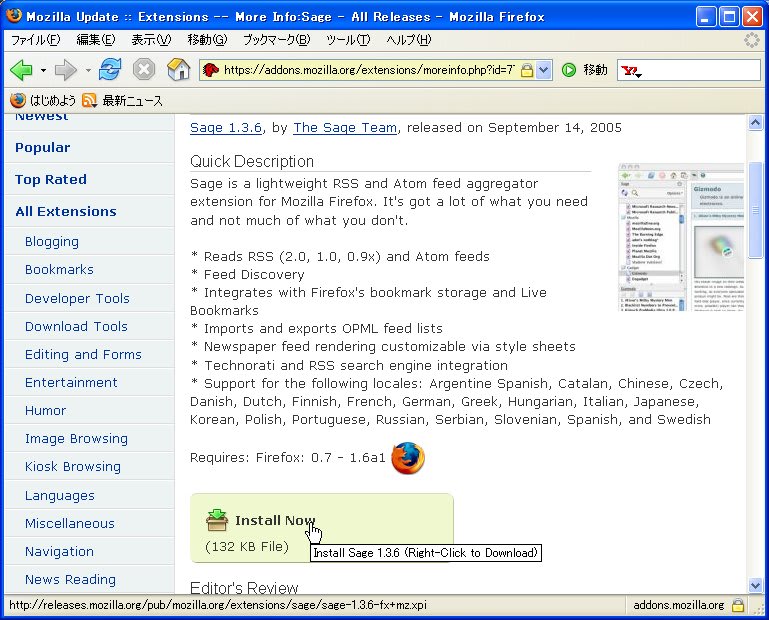Go to the Home page icon
The image size is (769, 620).
point(179,70)
